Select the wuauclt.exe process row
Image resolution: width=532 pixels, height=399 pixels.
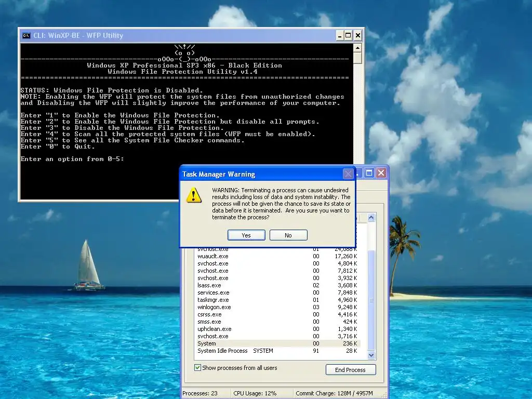278,256
